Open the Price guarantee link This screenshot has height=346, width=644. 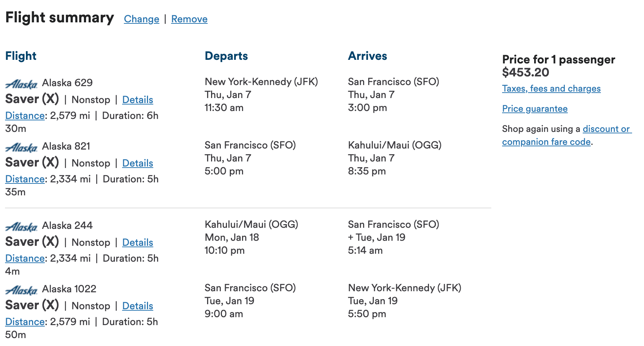535,109
